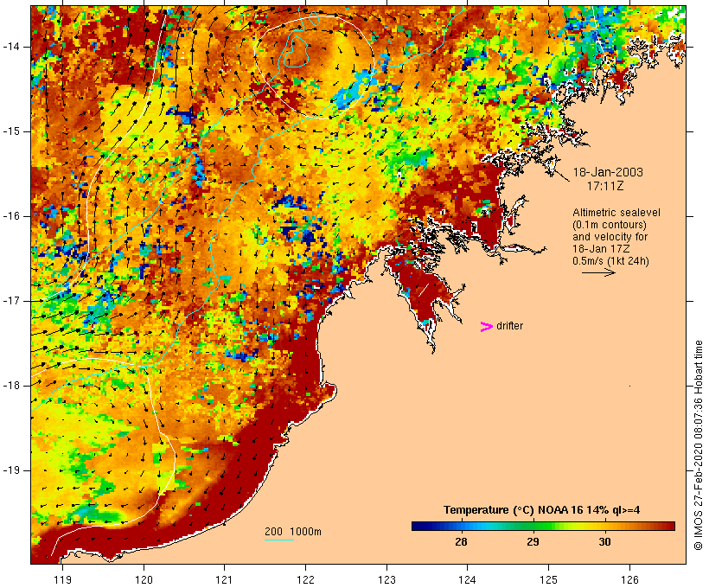This screenshot has width=709, height=588.
Task: Click the '30' label under the color bar
Action: coord(604,541)
